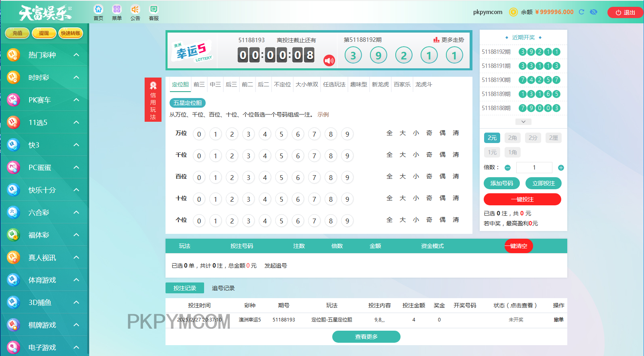Switch to the 龙虎斗 play tab

[x=424, y=84]
